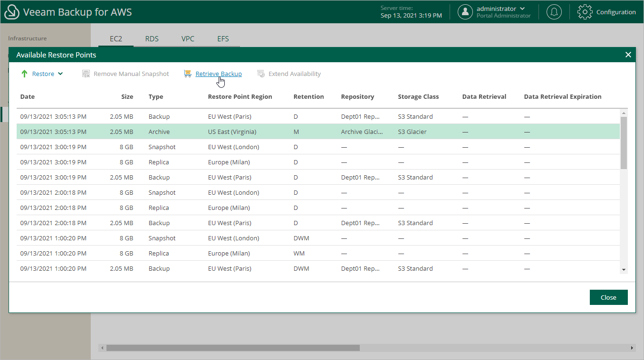Expand the Restore dropdown chevron
Image resolution: width=644 pixels, height=360 pixels.
click(60, 74)
